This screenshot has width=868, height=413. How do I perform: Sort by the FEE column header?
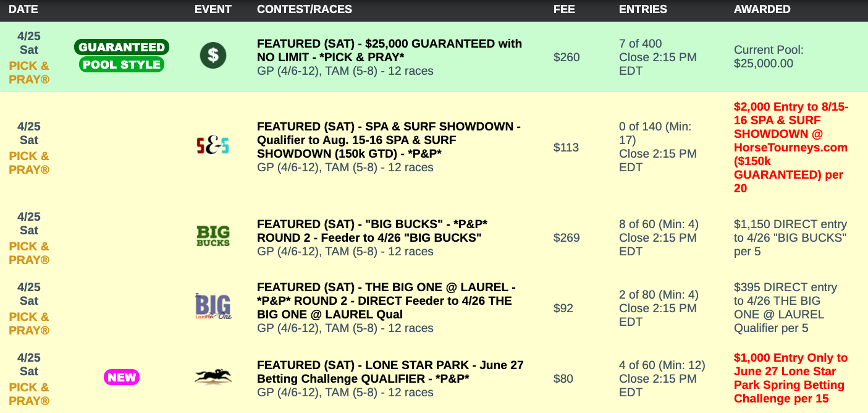[564, 9]
